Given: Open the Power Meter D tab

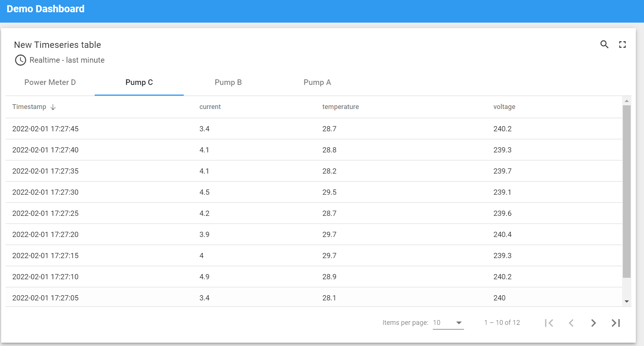Looking at the screenshot, I should pos(50,82).
